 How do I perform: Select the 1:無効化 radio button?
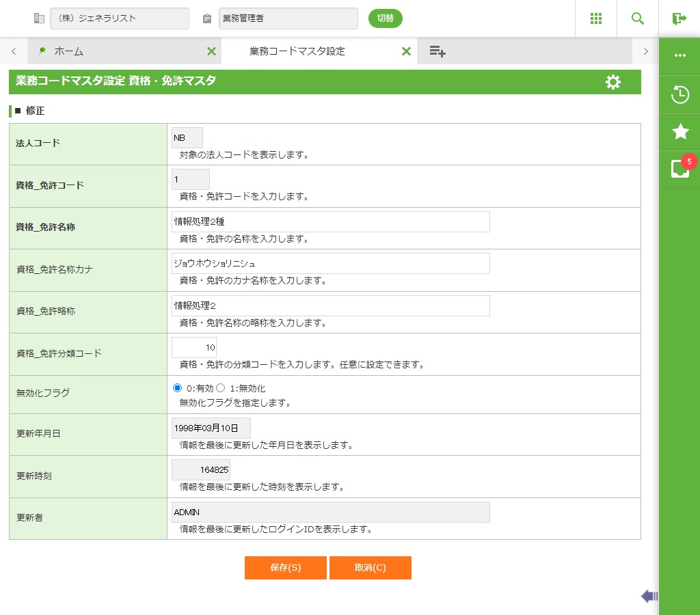point(220,388)
